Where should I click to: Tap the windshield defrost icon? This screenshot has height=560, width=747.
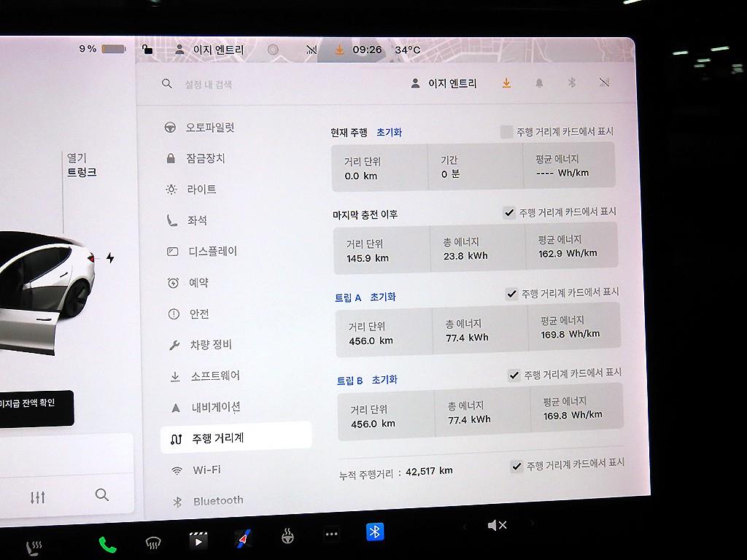[x=153, y=542]
